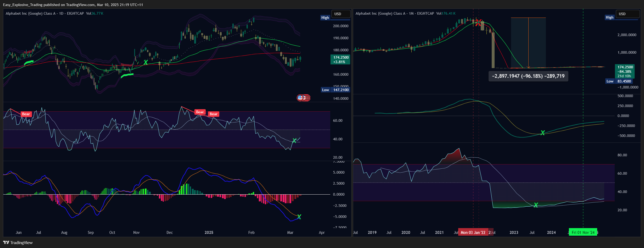The width and height of the screenshot is (644, 248).
Task: Click the green X marker on the daily RSI pane
Action: [x=294, y=141]
